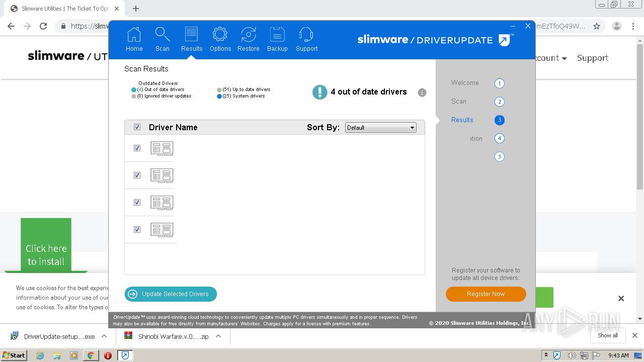Click the first driver's device icon
Screen dimensions: 644x362
(162, 148)
